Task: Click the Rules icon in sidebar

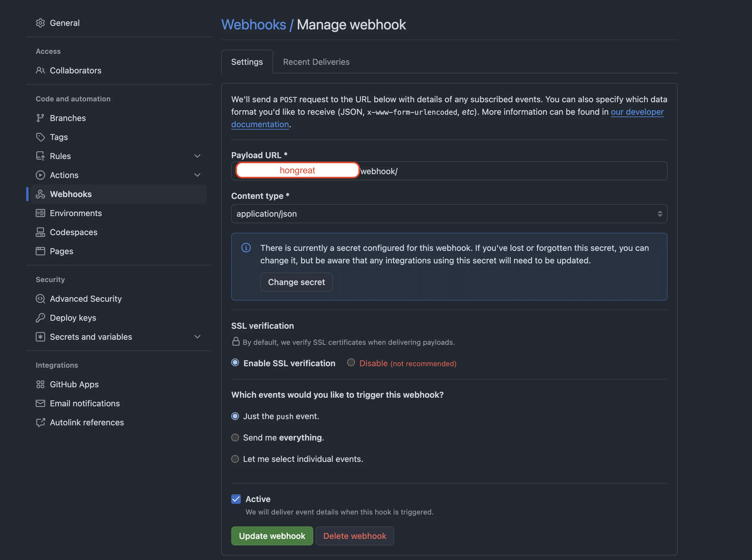Action: (40, 156)
